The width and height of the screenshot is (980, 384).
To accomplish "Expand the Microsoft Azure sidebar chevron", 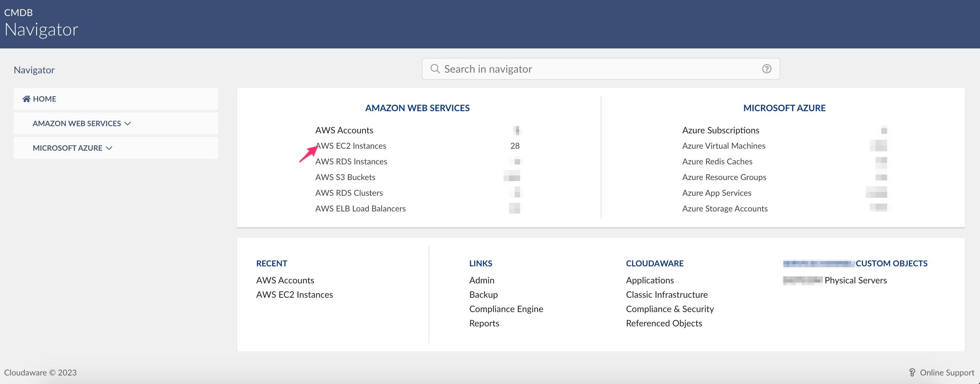I will [109, 148].
